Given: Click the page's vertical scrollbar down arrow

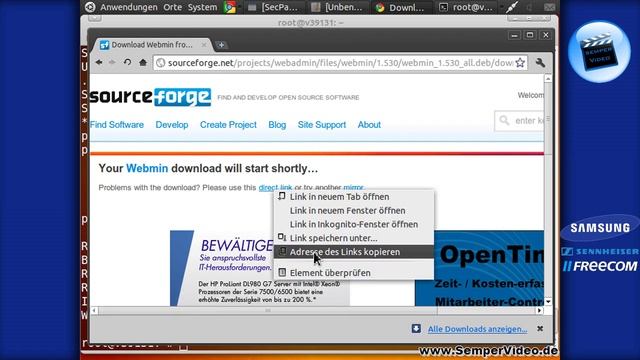Looking at the screenshot, I should [548, 302].
